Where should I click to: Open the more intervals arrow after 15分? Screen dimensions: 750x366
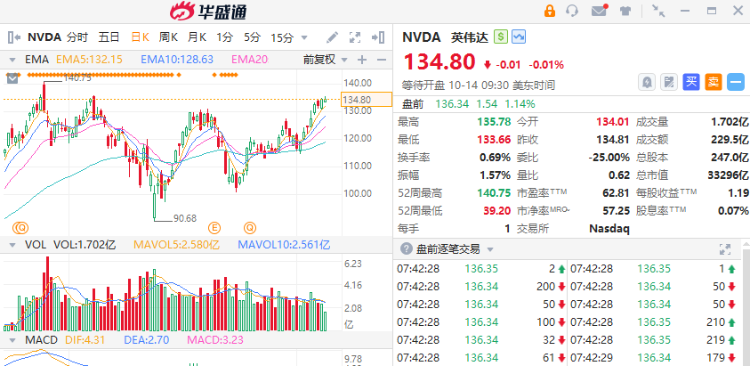pos(304,38)
